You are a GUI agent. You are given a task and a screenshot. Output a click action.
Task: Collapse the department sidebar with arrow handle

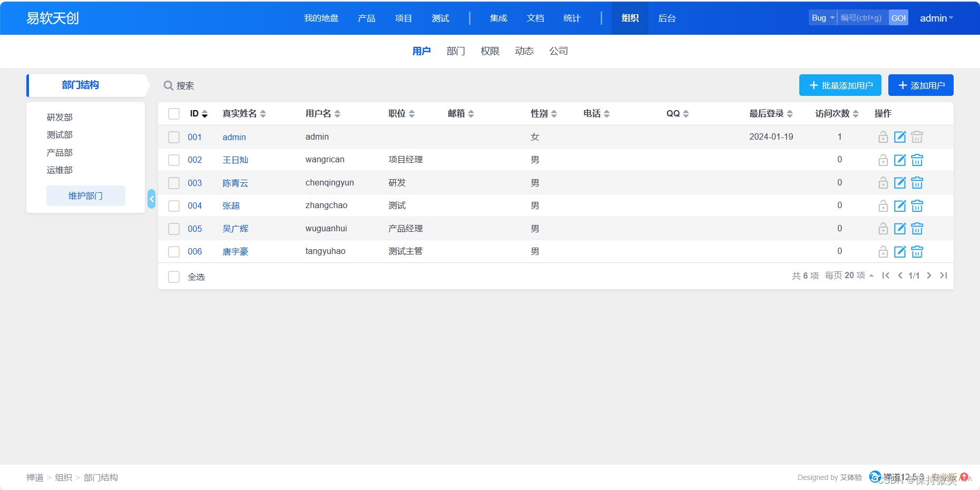click(151, 199)
